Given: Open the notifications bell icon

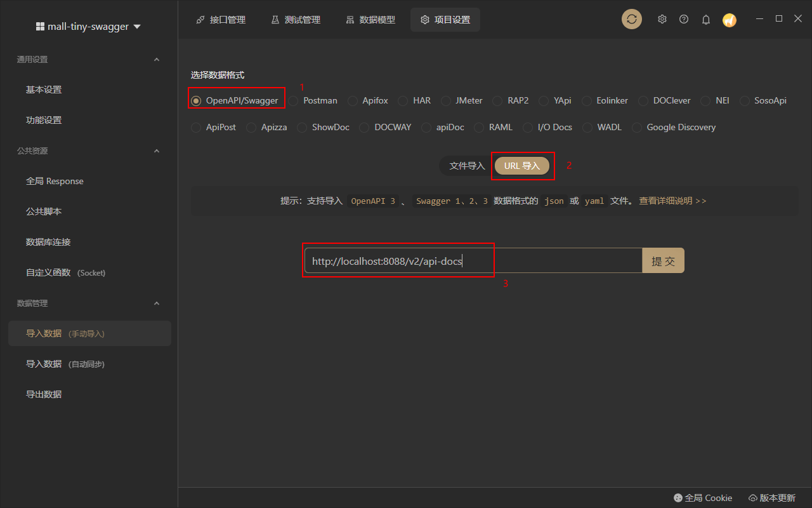Looking at the screenshot, I should 705,19.
